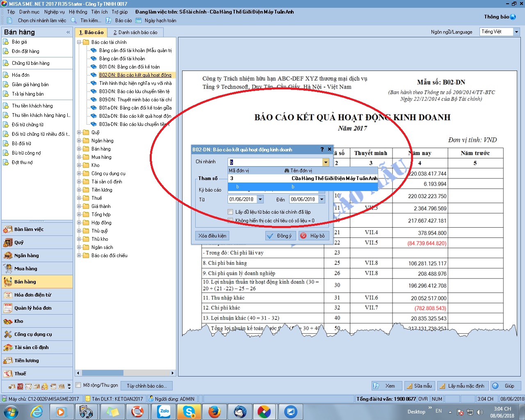Click the dialog help question mark
This screenshot has width=525, height=420.
click(x=322, y=149)
